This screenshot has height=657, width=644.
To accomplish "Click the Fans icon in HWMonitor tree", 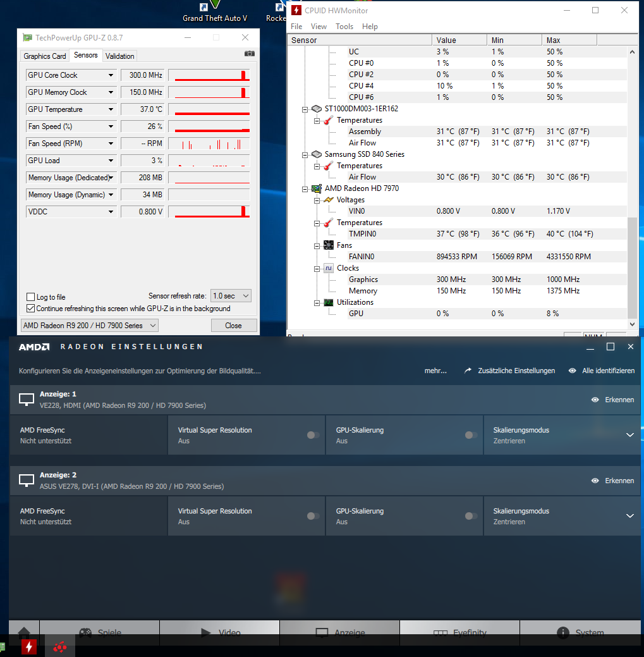I will click(329, 245).
